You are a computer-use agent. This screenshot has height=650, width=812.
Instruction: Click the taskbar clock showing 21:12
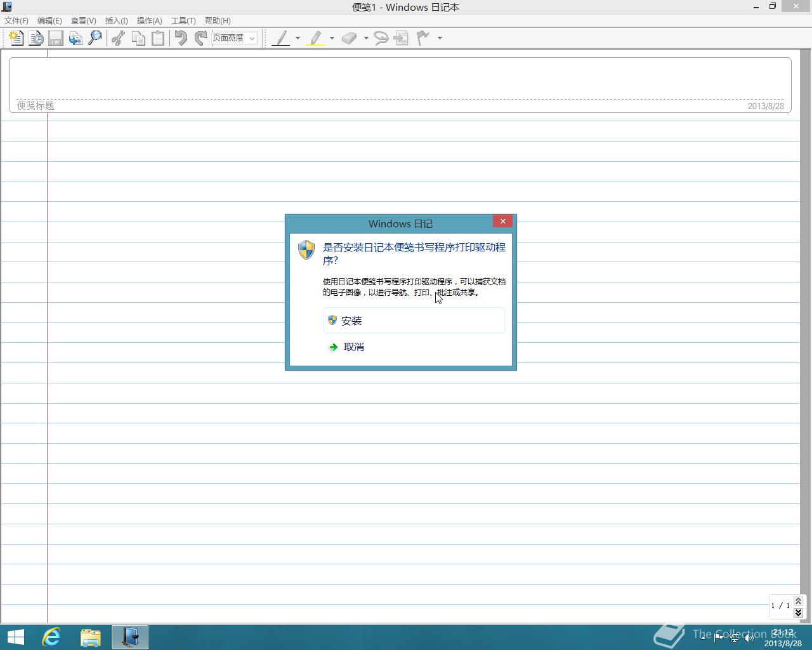(783, 637)
